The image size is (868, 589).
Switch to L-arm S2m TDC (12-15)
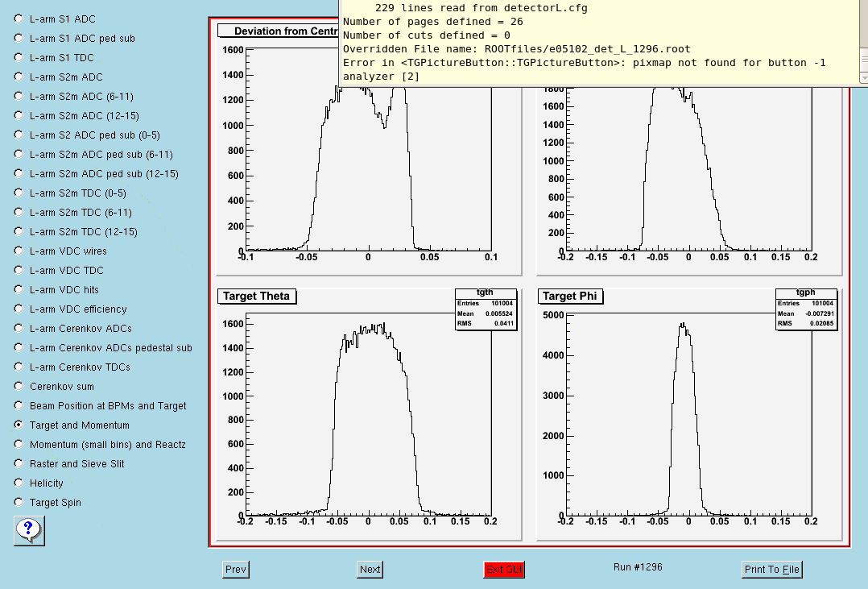[19, 231]
